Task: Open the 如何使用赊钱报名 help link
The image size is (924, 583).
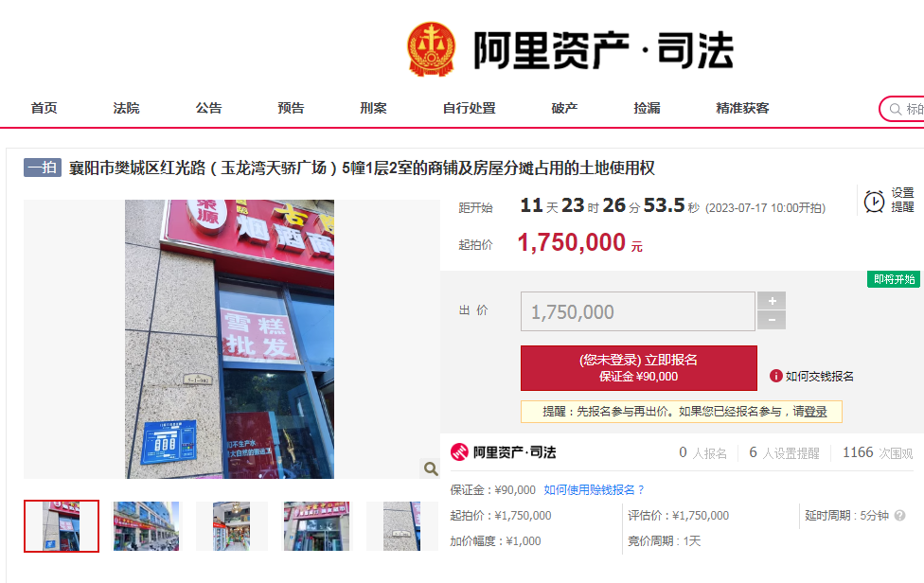Action: (x=594, y=490)
